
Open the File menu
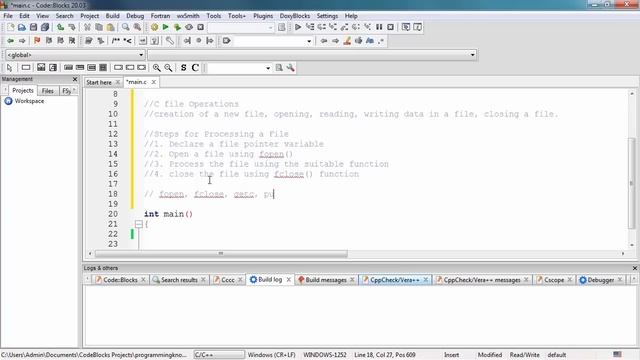[x=8, y=16]
